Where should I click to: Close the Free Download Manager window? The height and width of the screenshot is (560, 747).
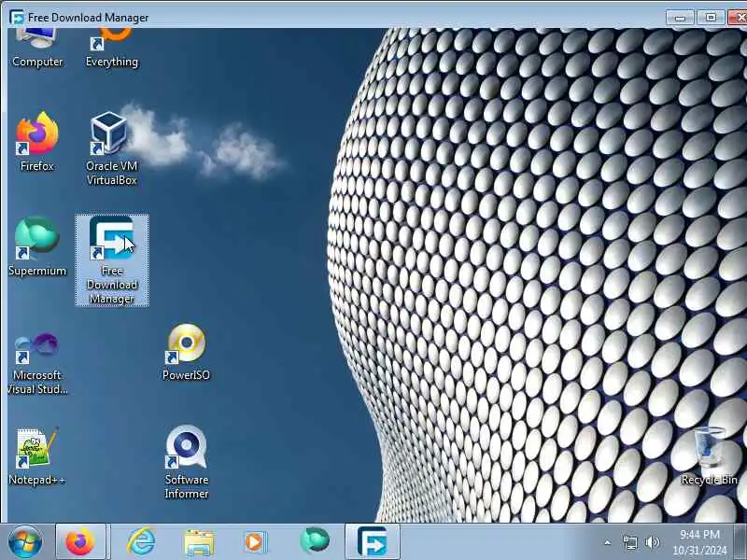coord(738,18)
